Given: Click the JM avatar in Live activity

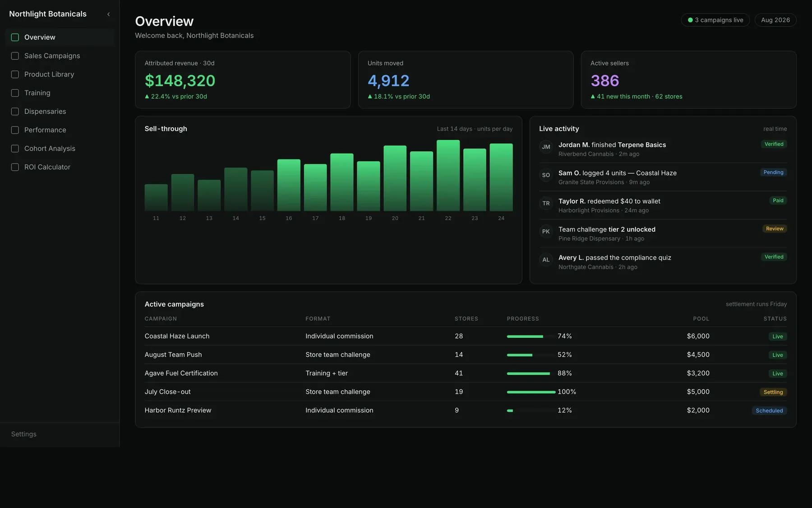Looking at the screenshot, I should [x=546, y=147].
